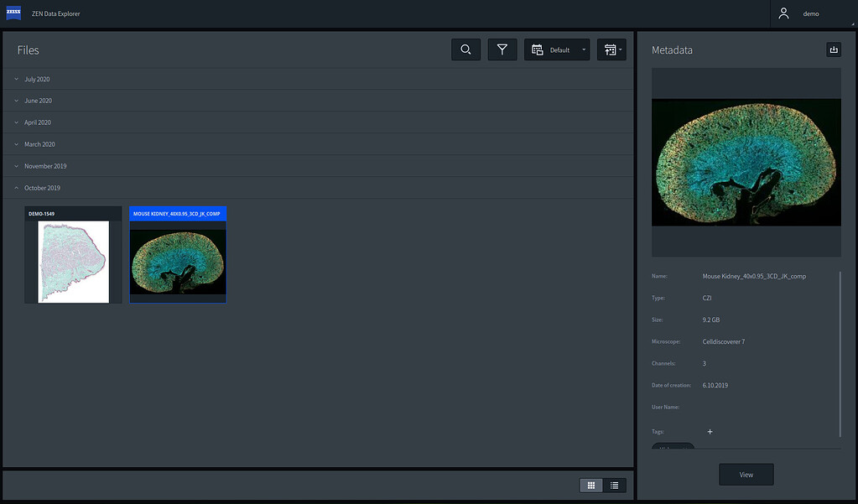Switch to grid view of files
The height and width of the screenshot is (504, 858).
tap(591, 485)
